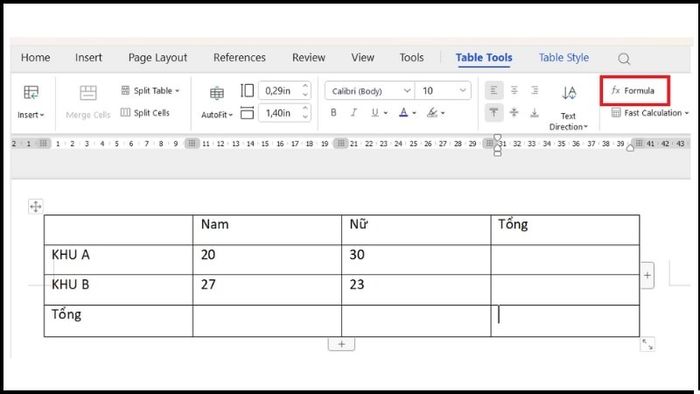
Task: Apply the font color A button
Action: [403, 112]
